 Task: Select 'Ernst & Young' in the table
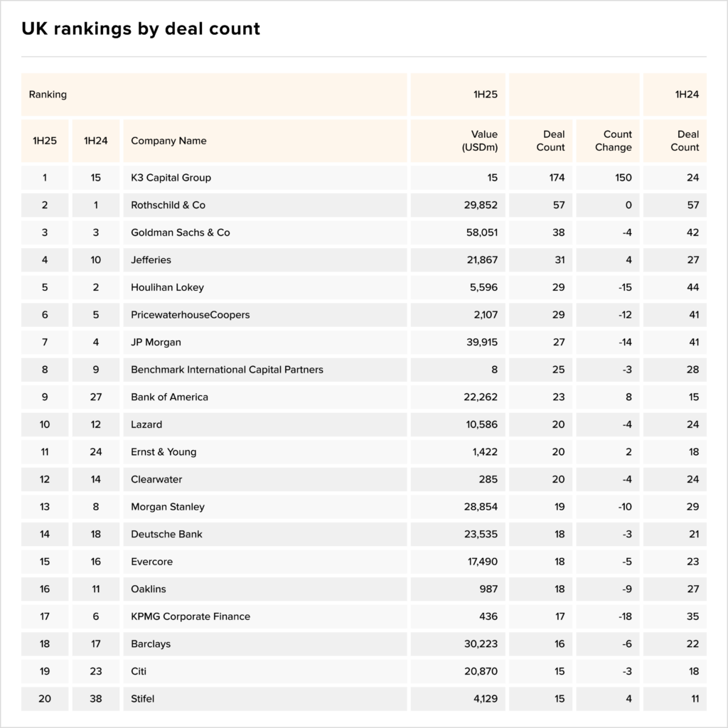(x=164, y=451)
